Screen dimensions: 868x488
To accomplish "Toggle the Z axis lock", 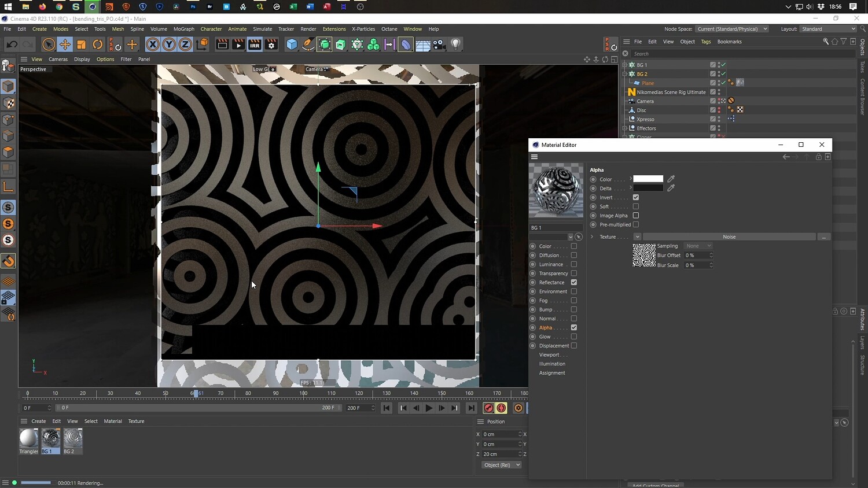I will tap(185, 45).
